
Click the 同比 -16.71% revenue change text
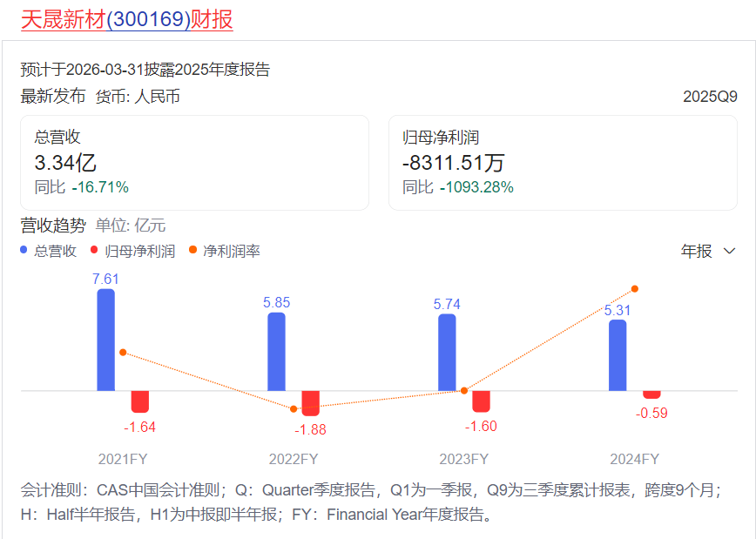point(82,187)
